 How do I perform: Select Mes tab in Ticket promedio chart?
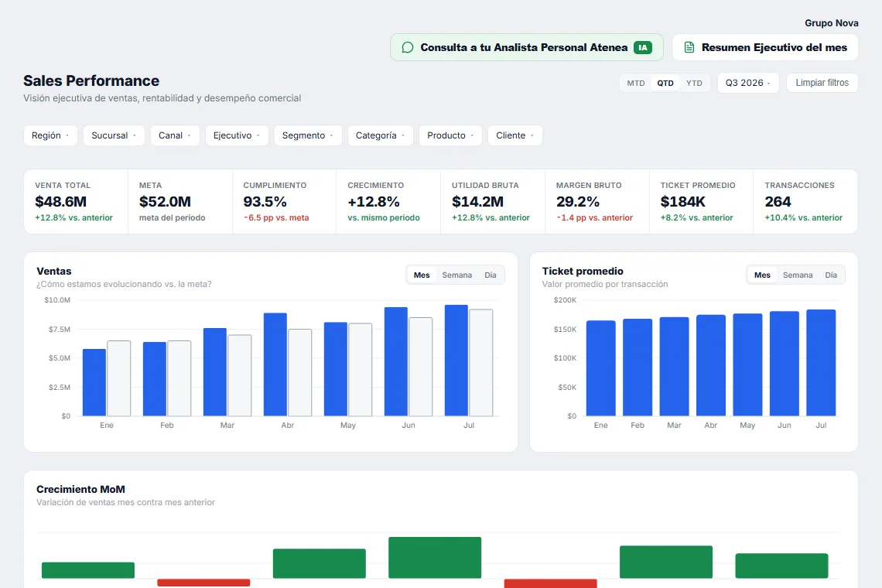point(762,275)
